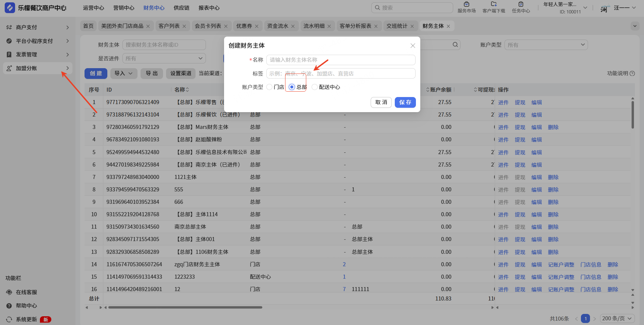Select the 总部 account type radio
Viewport: 644px width, 325px height.
tap(292, 87)
